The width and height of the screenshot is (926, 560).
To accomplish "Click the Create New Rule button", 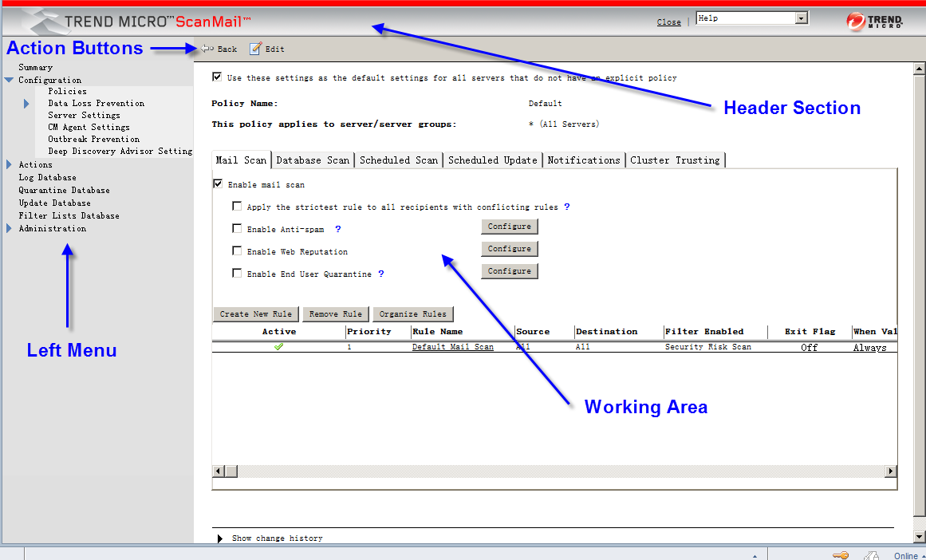I will (255, 314).
